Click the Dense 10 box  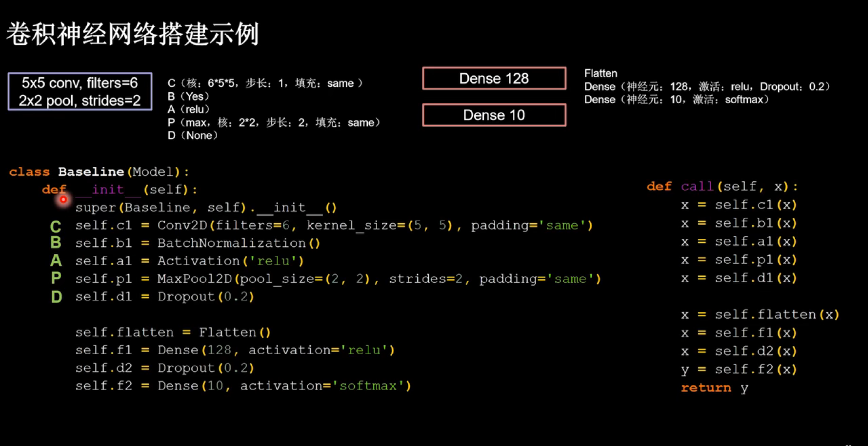[494, 115]
